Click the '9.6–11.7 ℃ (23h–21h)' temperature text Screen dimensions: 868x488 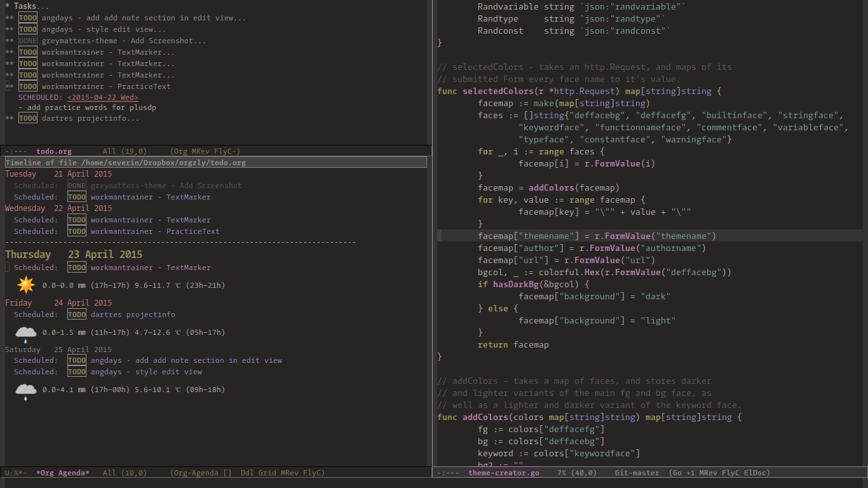179,286
